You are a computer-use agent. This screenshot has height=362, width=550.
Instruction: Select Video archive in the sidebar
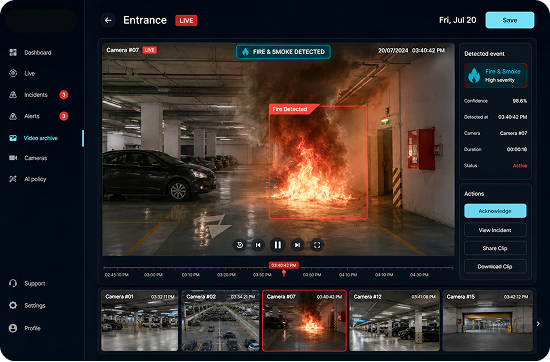[x=41, y=138]
